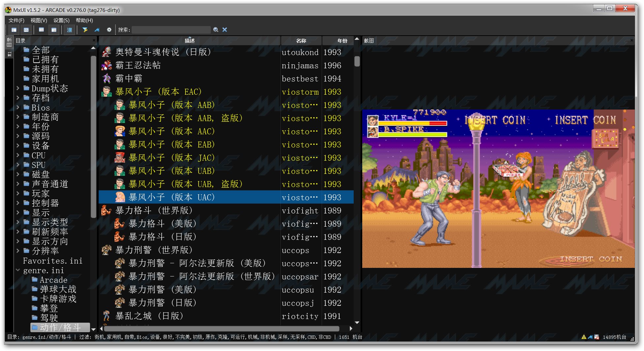
Task: Click the magnifier search icon
Action: pyautogui.click(x=216, y=30)
